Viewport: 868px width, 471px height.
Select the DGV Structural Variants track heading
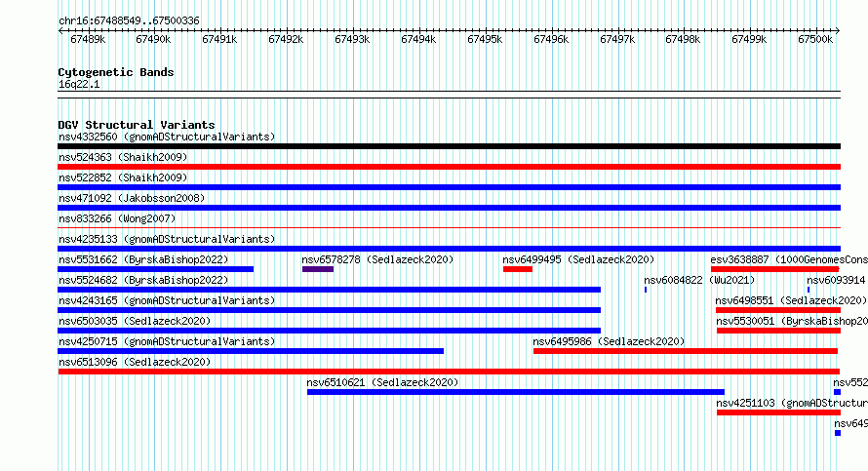pos(137,125)
